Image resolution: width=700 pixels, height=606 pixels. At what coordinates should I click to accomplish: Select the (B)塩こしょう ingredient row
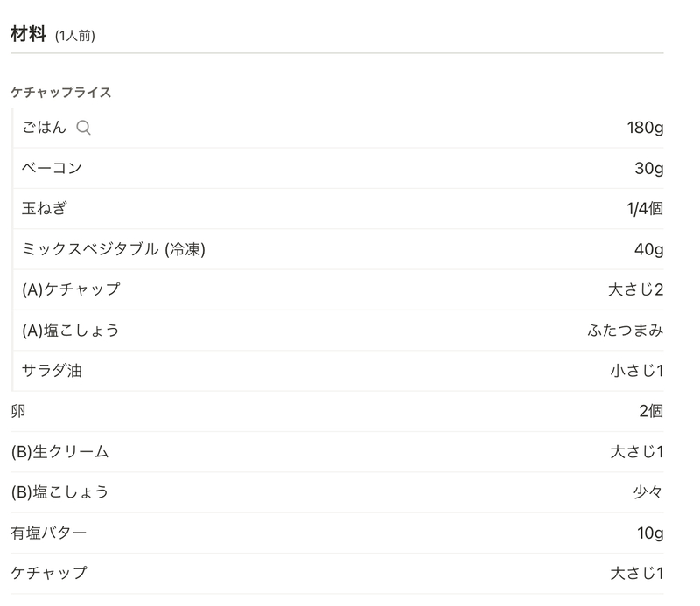(x=337, y=492)
